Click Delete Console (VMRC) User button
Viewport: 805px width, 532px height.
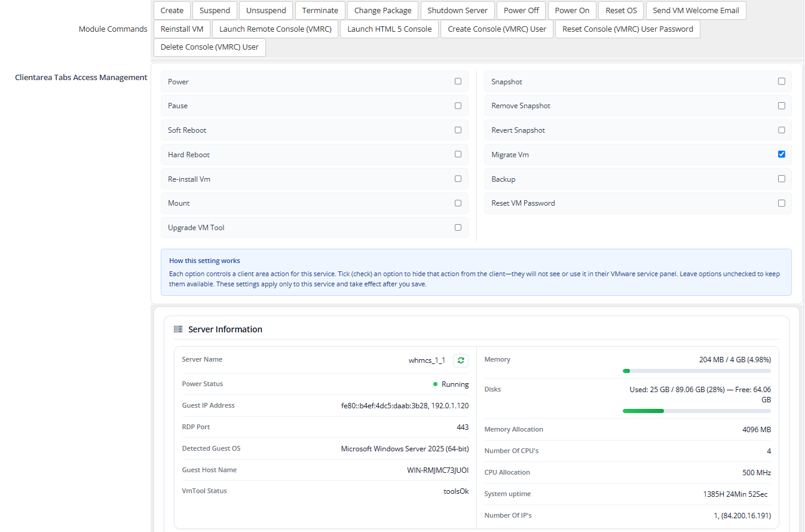tap(210, 47)
